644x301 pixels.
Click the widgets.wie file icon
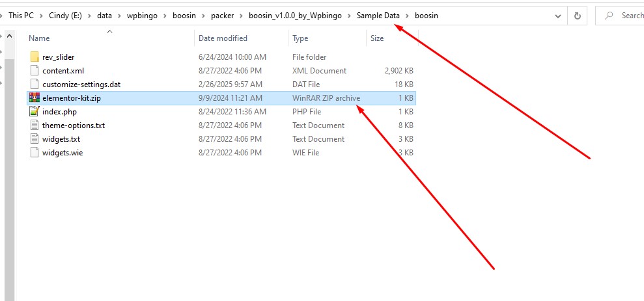coord(35,153)
